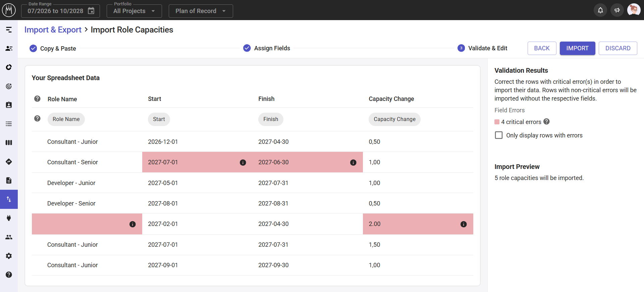Select the Validate & Edit step

[482, 48]
